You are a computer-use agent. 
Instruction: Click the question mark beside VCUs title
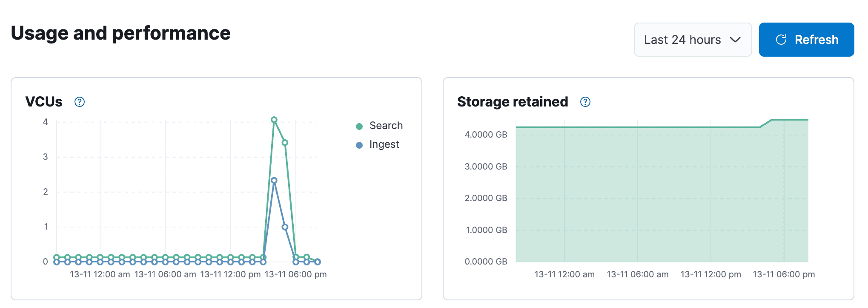click(x=79, y=102)
